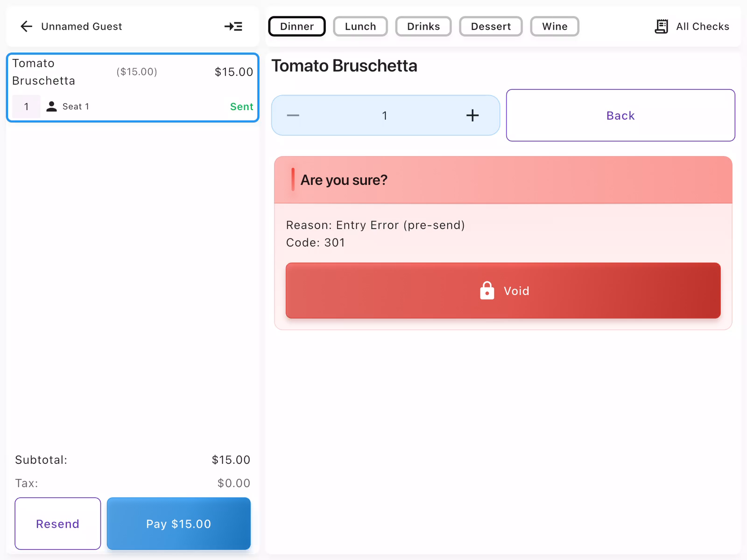Open the Lunch menu tab
The width and height of the screenshot is (747, 560).
click(360, 27)
